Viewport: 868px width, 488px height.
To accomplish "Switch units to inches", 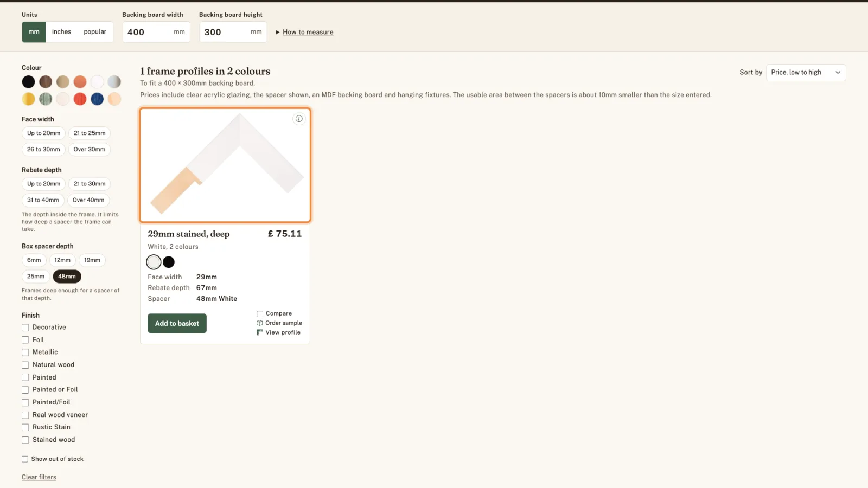I will click(61, 32).
